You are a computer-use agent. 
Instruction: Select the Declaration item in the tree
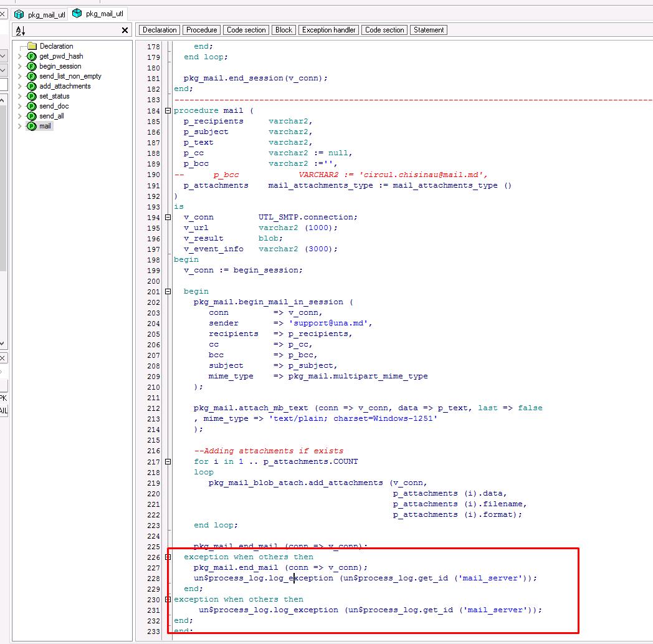coord(56,46)
